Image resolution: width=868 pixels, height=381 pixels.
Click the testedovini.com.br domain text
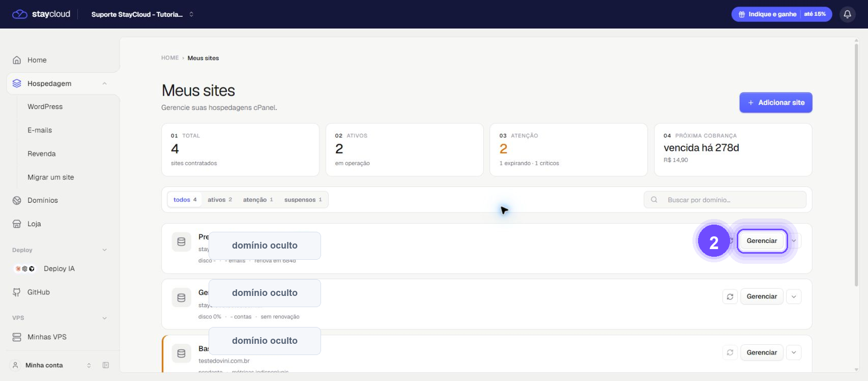224,361
